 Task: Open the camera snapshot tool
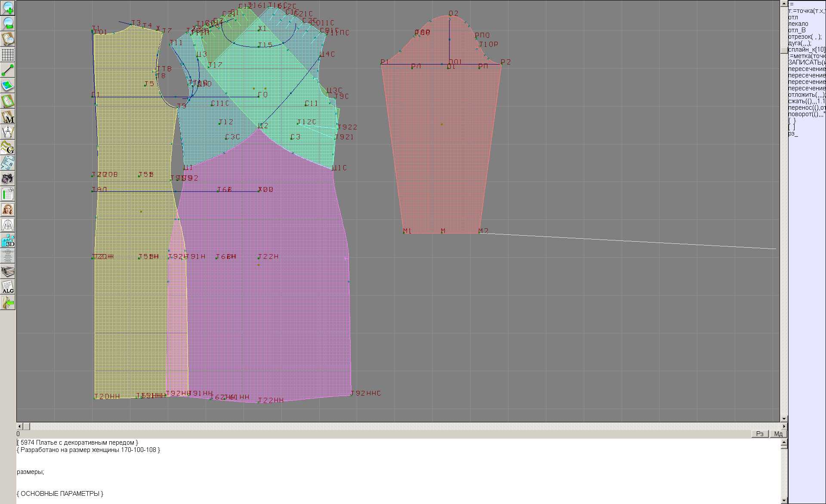[x=8, y=178]
